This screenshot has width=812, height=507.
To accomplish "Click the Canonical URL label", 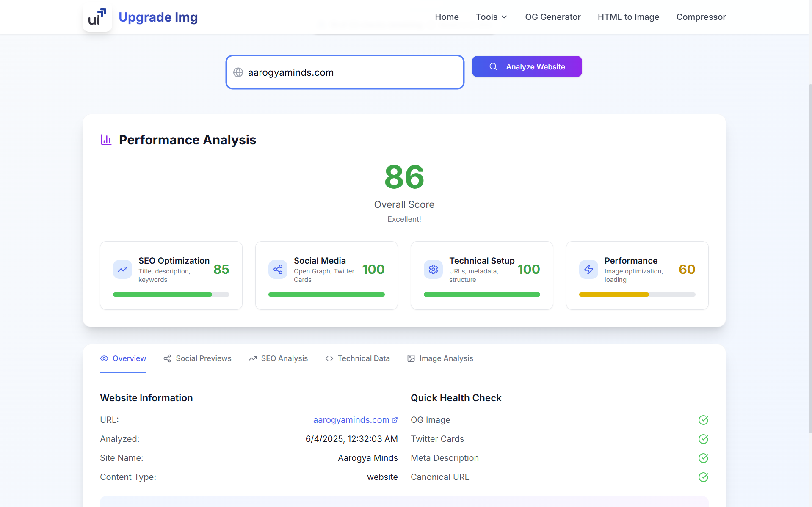I will (x=440, y=477).
